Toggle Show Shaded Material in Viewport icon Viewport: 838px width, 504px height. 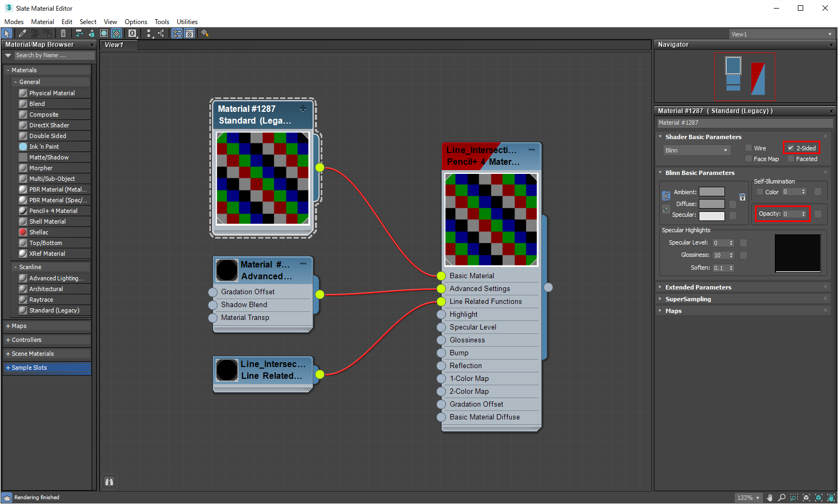pos(104,33)
